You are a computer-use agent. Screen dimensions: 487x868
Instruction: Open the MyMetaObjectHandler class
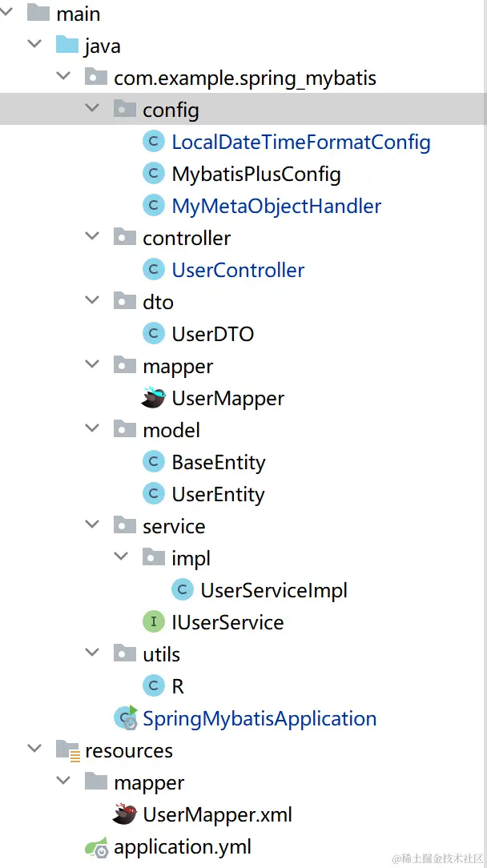pyautogui.click(x=276, y=206)
